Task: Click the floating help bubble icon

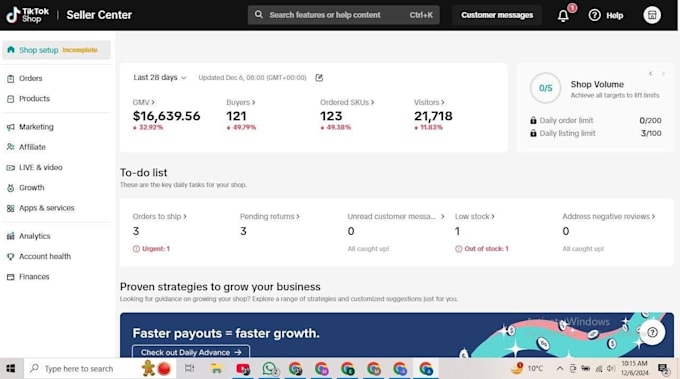Action: [x=652, y=333]
